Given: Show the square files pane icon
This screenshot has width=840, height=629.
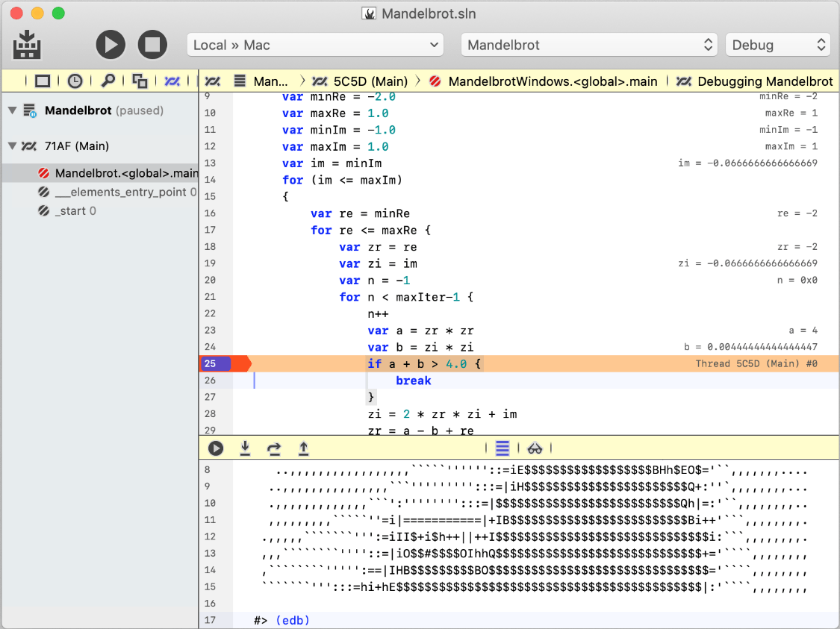Looking at the screenshot, I should click(x=43, y=81).
